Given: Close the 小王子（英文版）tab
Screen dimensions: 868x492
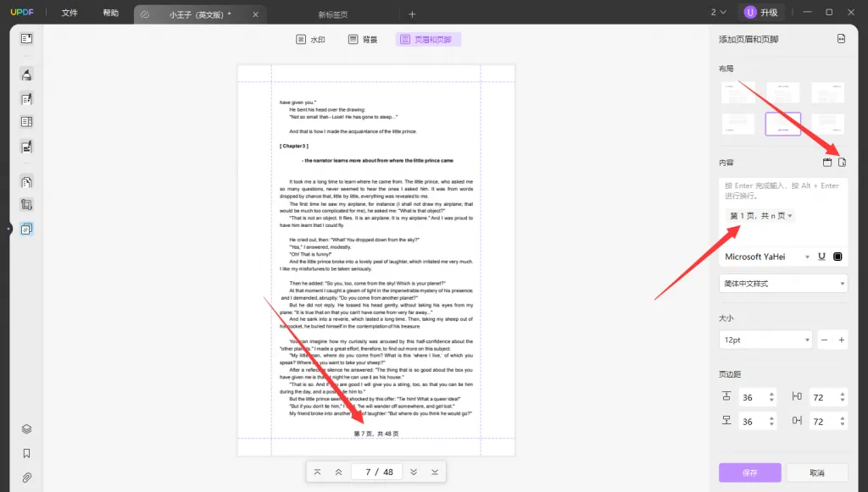Looking at the screenshot, I should point(255,15).
